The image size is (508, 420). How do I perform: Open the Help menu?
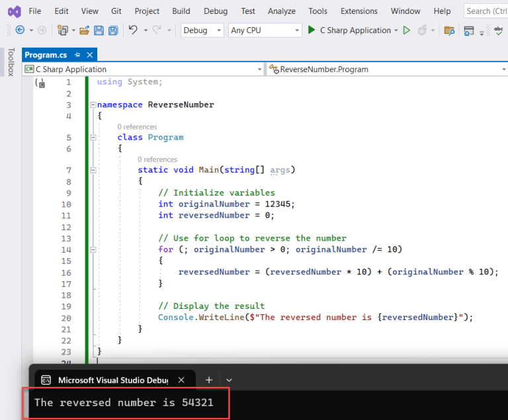[x=443, y=11]
